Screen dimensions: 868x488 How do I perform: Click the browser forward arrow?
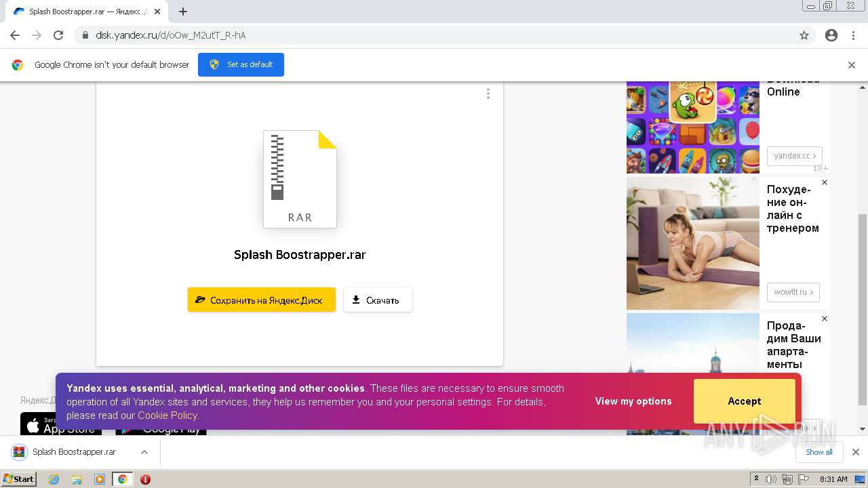pyautogui.click(x=37, y=35)
